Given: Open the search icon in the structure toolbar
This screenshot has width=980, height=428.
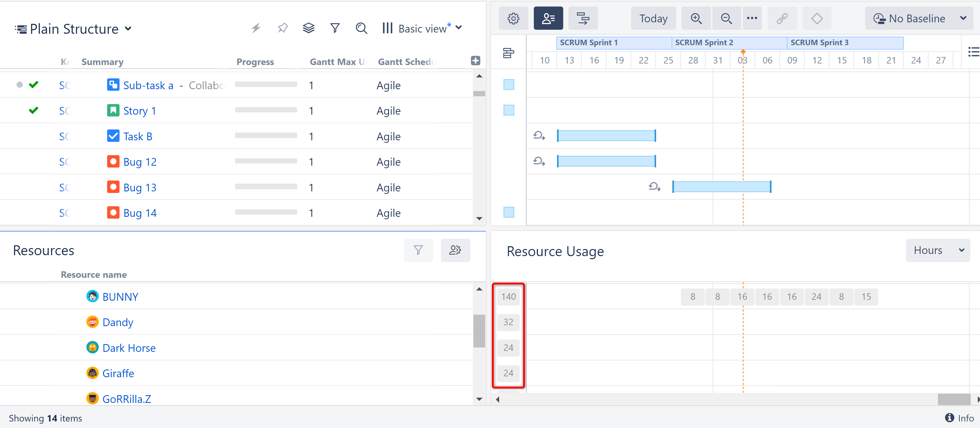Looking at the screenshot, I should (361, 28).
